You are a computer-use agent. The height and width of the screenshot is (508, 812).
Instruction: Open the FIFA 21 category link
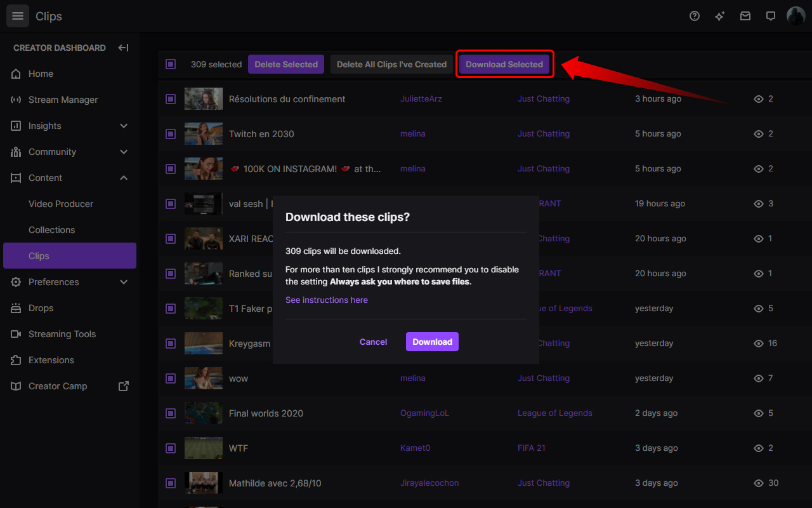click(532, 448)
